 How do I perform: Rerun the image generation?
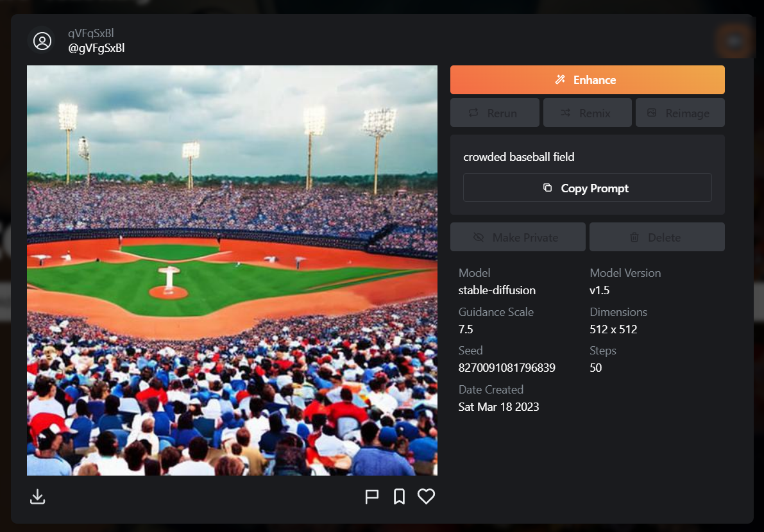click(495, 113)
